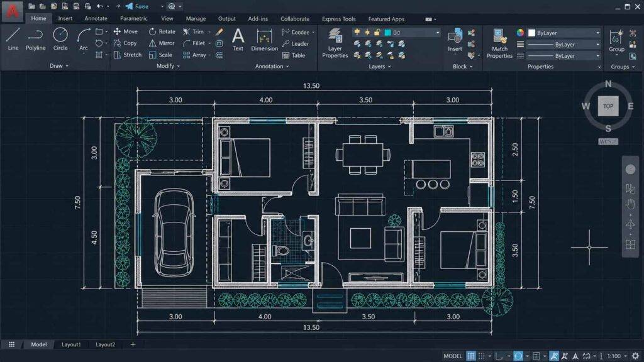Open Layer Properties manager
This screenshot has width=644, height=362.
[335, 43]
